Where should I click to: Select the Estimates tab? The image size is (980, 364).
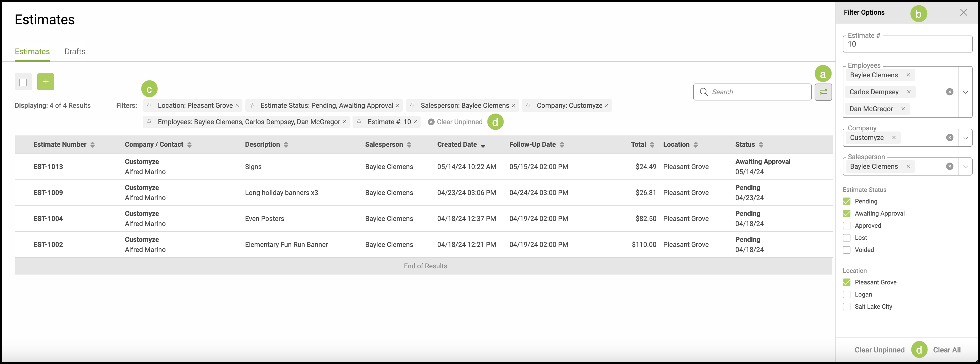(32, 51)
